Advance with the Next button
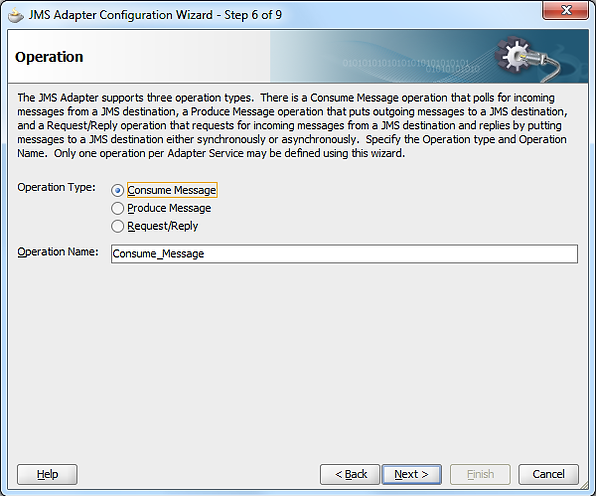This screenshot has width=596, height=496. pyautogui.click(x=412, y=474)
